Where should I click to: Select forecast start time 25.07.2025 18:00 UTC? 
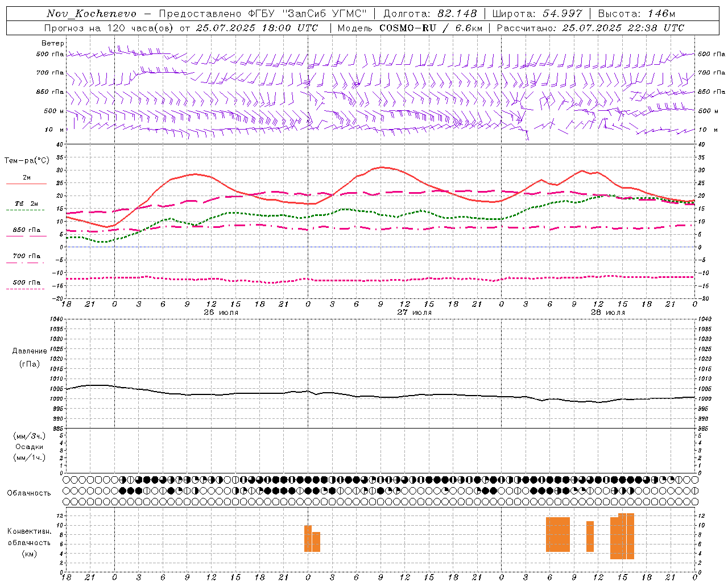click(257, 28)
